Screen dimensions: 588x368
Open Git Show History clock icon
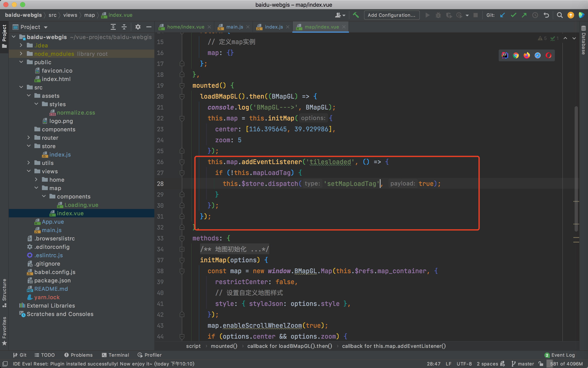click(x=535, y=15)
